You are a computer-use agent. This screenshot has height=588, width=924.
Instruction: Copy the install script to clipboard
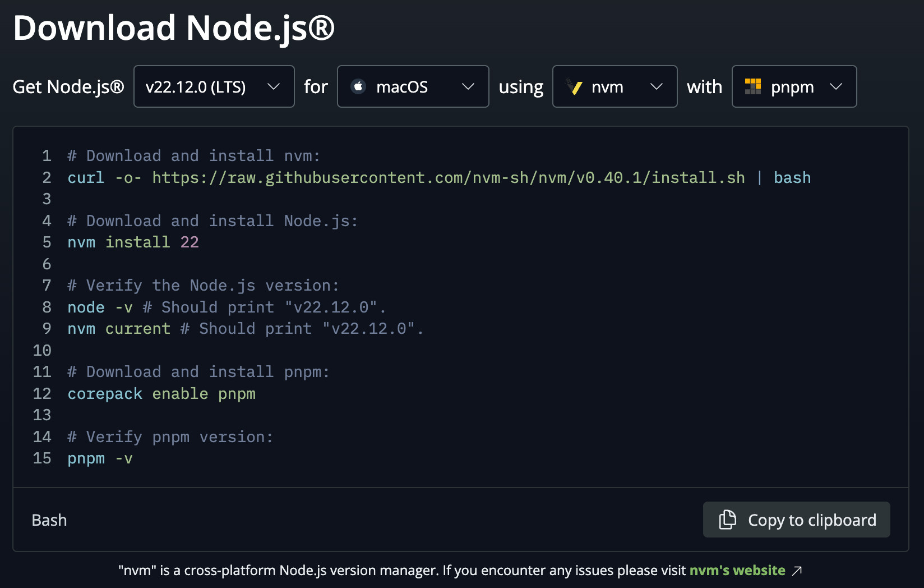796,520
